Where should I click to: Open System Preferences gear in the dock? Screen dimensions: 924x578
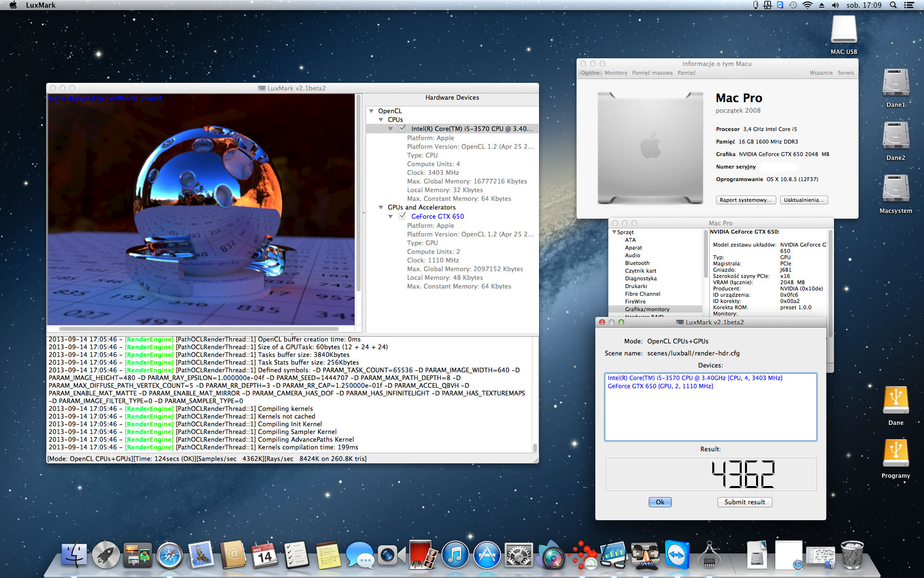click(x=518, y=555)
